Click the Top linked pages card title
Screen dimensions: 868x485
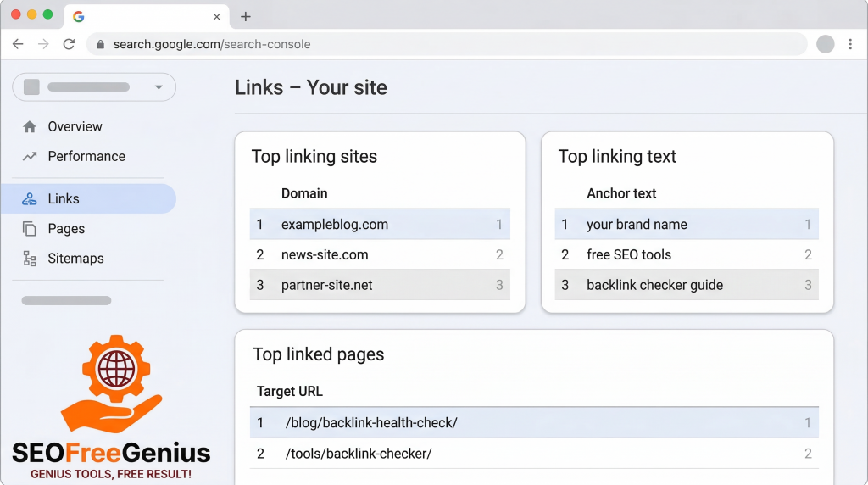tap(319, 354)
